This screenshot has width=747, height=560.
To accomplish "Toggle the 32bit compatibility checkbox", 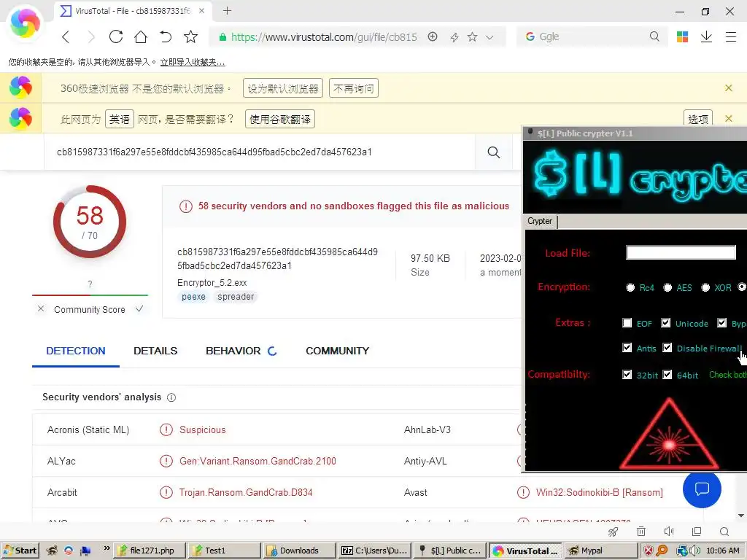I will pos(627,374).
